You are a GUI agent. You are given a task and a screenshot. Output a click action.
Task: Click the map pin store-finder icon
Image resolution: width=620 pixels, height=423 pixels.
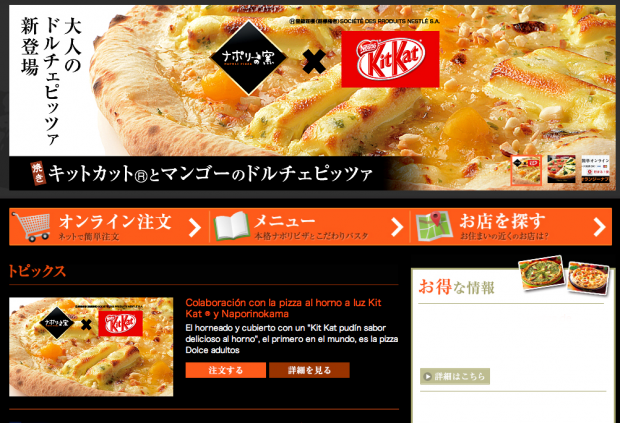pos(434,227)
